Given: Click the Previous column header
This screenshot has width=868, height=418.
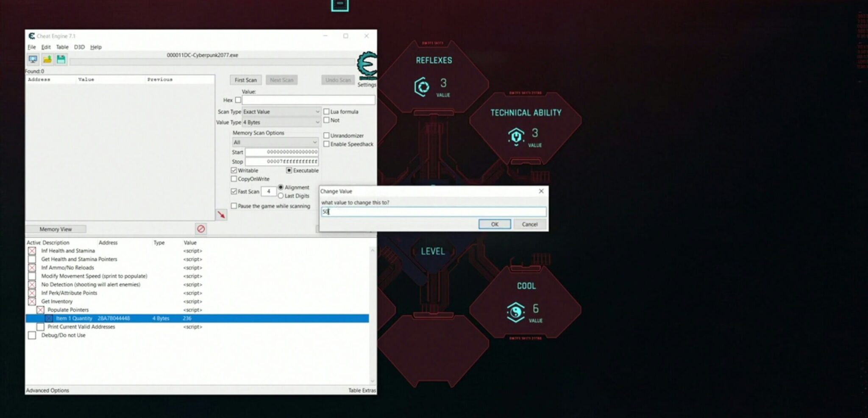Looking at the screenshot, I should [160, 79].
